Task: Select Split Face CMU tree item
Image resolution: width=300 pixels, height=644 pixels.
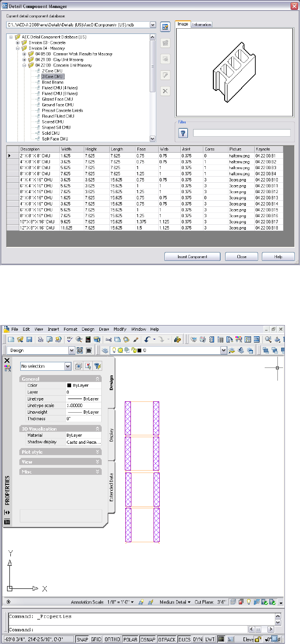Action: [55, 139]
